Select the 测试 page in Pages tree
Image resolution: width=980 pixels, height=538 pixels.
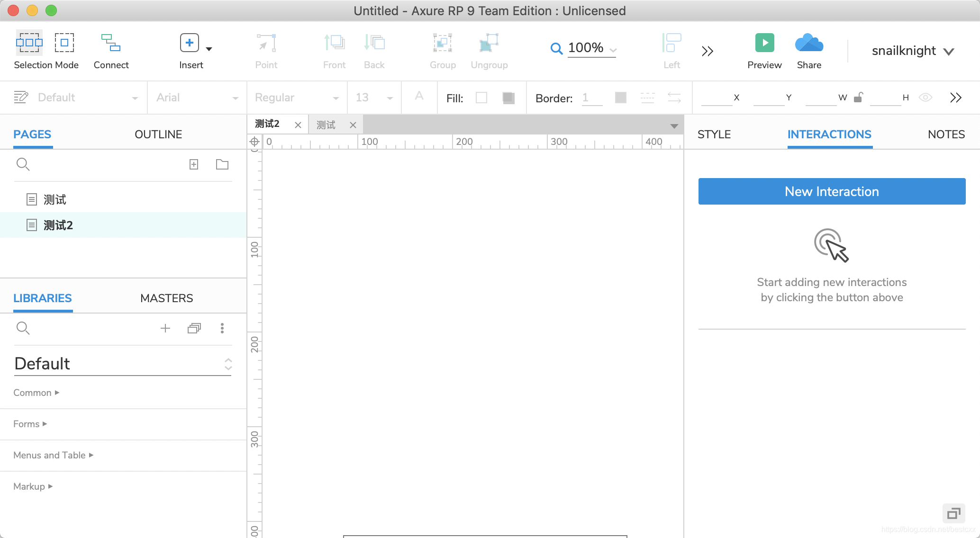[55, 199]
